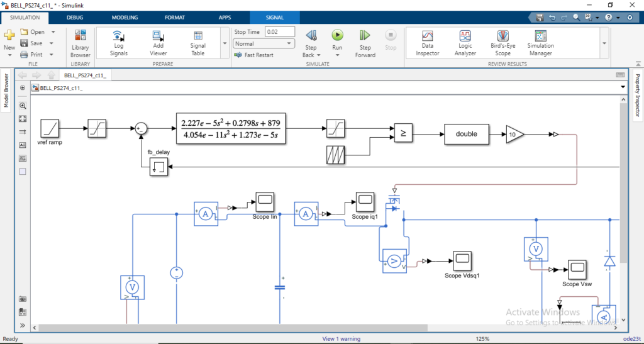Open the Property Inspector side panel
Viewport: 644px width, 344px height.
point(638,95)
